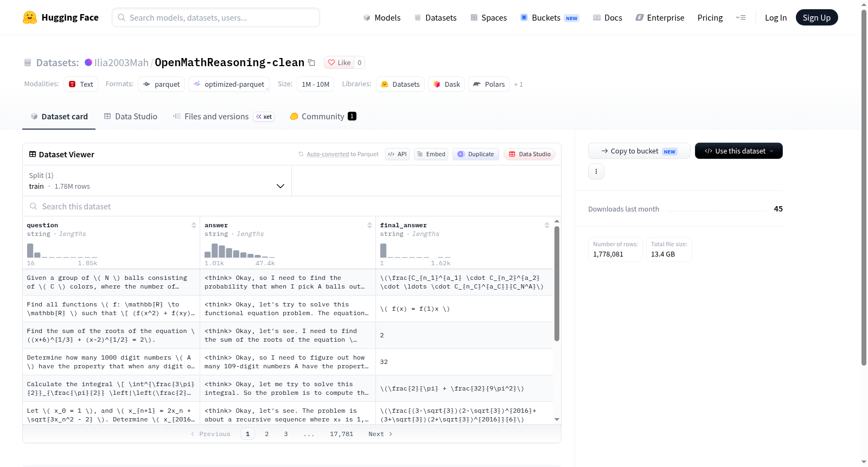Click the final_answer lengths histogram

pyautogui.click(x=416, y=251)
